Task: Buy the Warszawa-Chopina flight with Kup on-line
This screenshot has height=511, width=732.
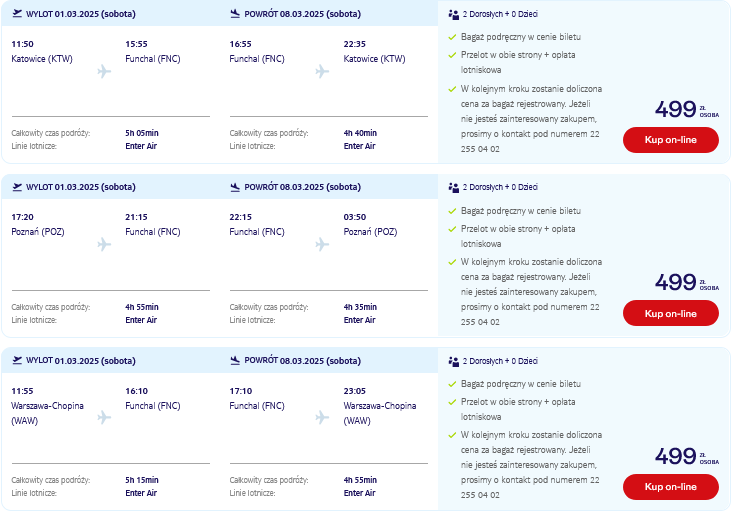Action: 670,486
